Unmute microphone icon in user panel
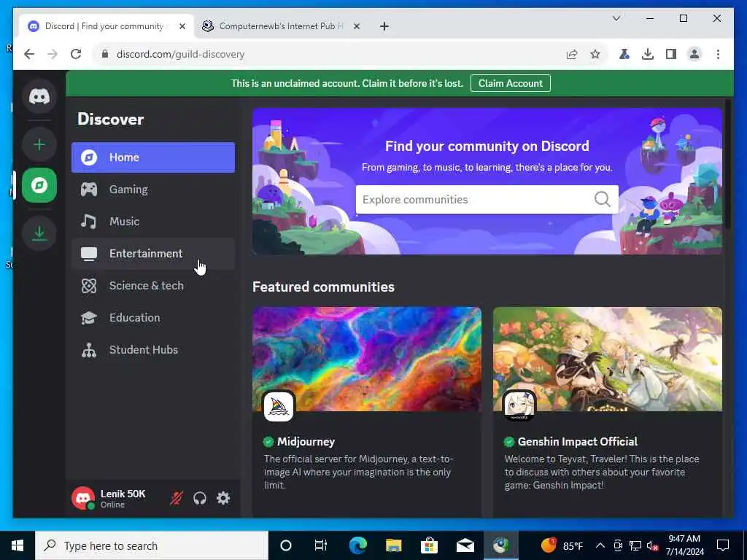 [177, 498]
